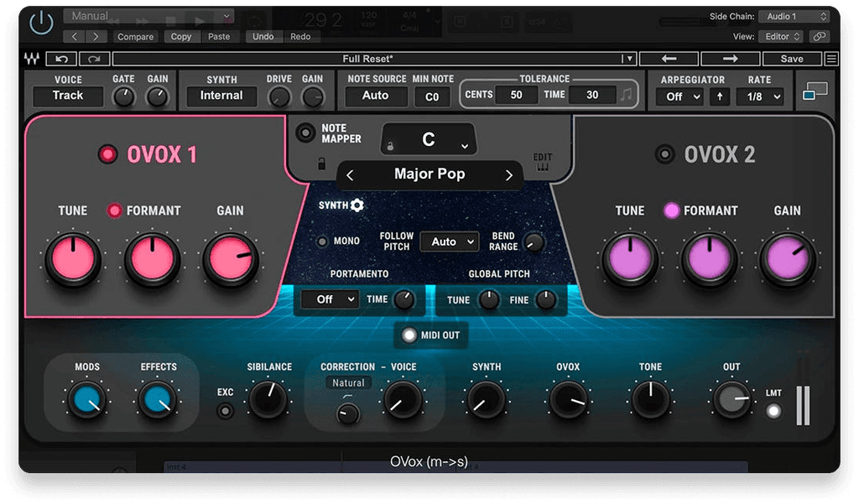Screen dimensions: 859x504
Task: Click the window resize icon top right
Action: click(815, 91)
